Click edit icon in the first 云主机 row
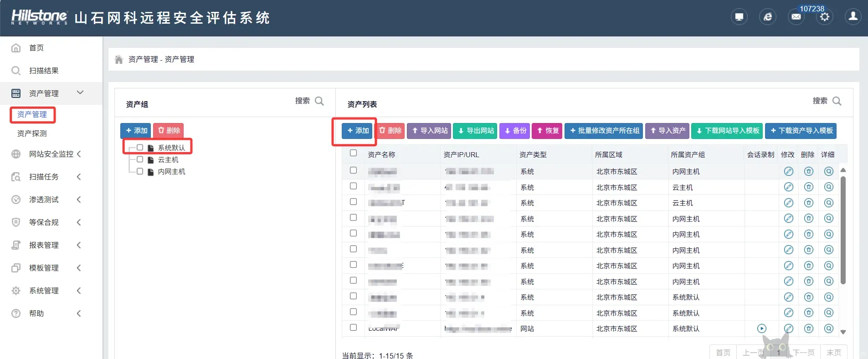The image size is (868, 359). pyautogui.click(x=789, y=187)
